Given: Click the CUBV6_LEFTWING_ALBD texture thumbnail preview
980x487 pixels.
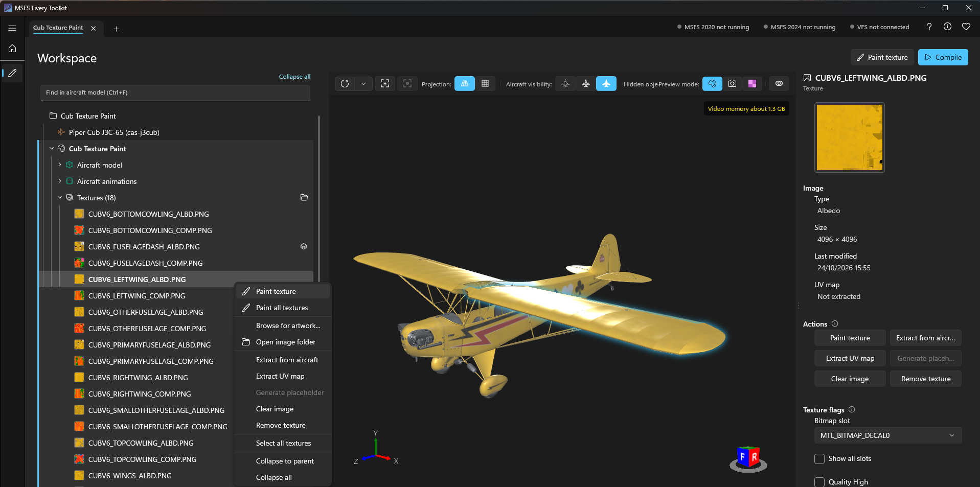Looking at the screenshot, I should click(x=850, y=137).
